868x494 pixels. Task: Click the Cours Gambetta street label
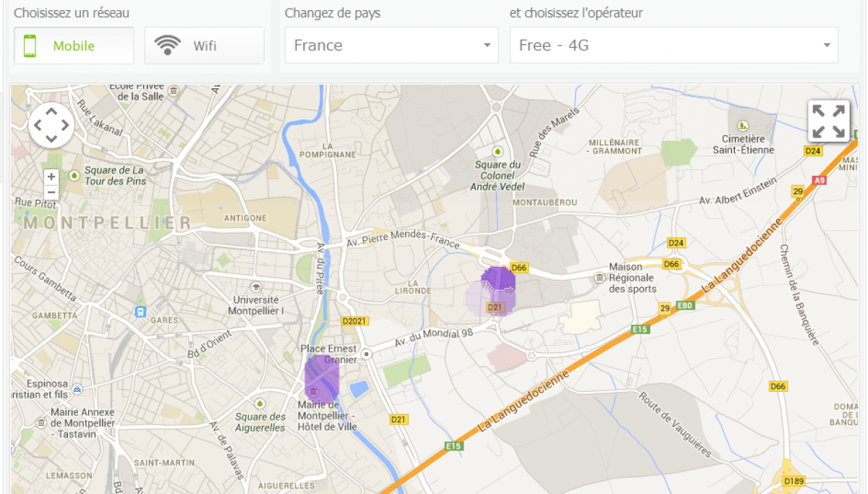pyautogui.click(x=46, y=278)
